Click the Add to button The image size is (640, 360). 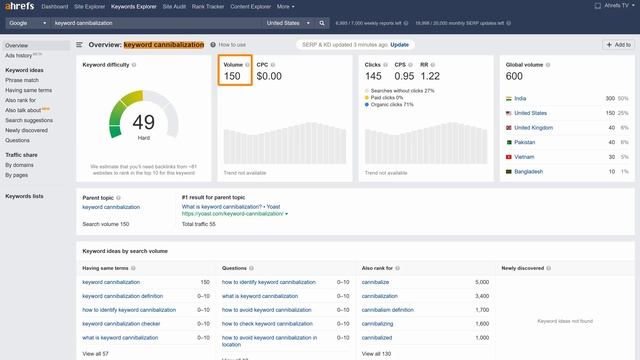[x=618, y=45]
